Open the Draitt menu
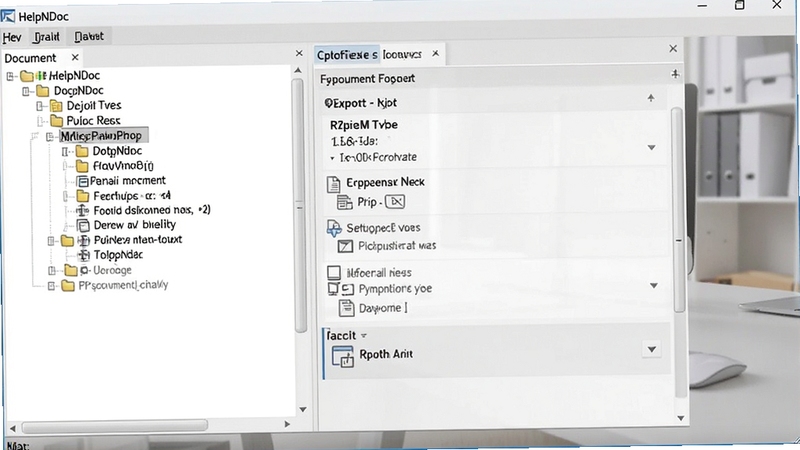The width and height of the screenshot is (800, 450). point(46,37)
